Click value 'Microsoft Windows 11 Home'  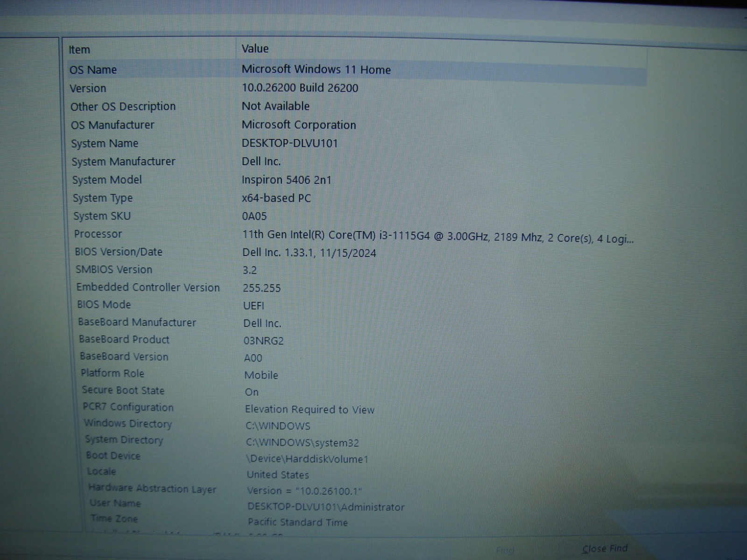tap(316, 70)
